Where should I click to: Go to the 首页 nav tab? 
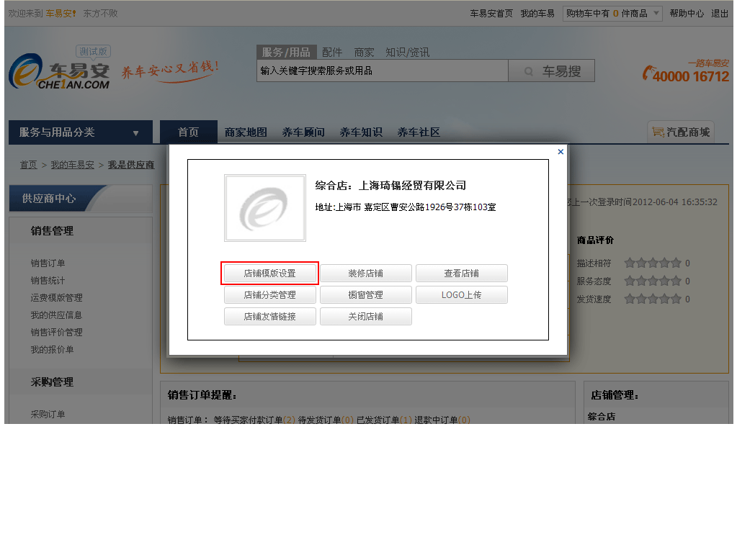point(189,132)
